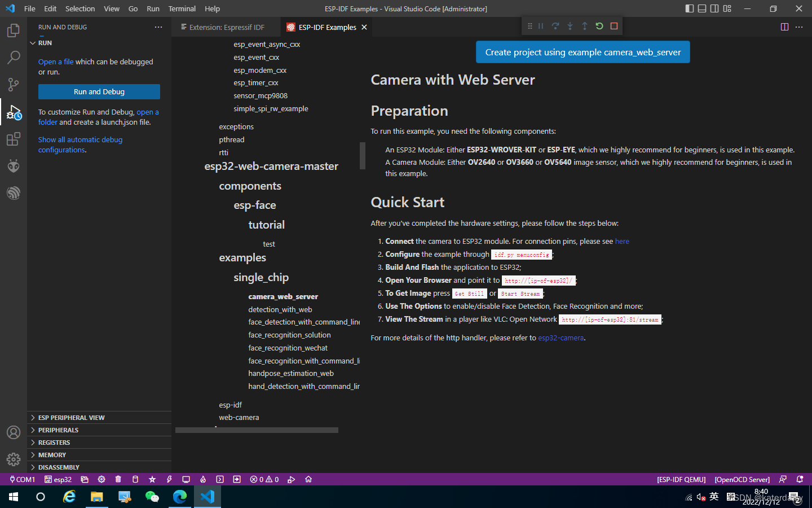Screen dimensions: 812x508
Task: Open the Selection menu
Action: (80, 8)
